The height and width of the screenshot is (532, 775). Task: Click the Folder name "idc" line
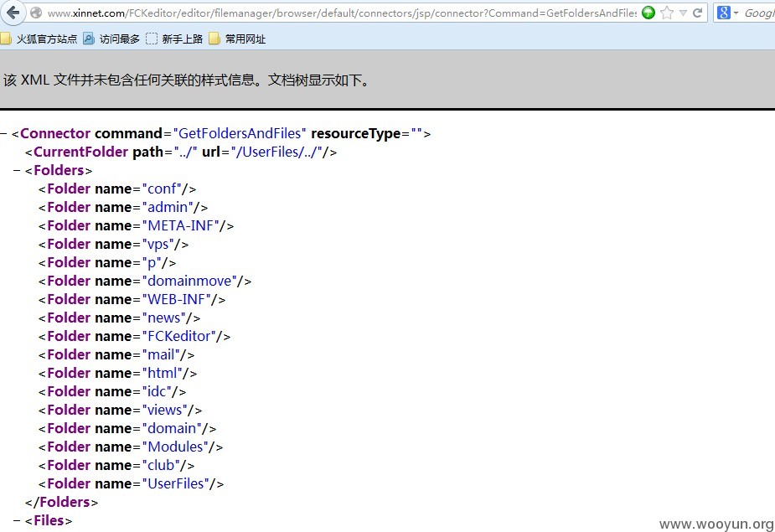coord(112,391)
